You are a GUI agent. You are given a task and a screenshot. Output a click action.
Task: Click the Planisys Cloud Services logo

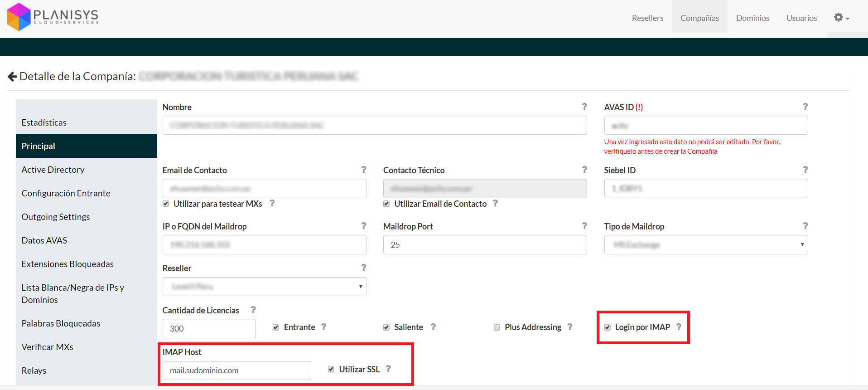tap(53, 17)
